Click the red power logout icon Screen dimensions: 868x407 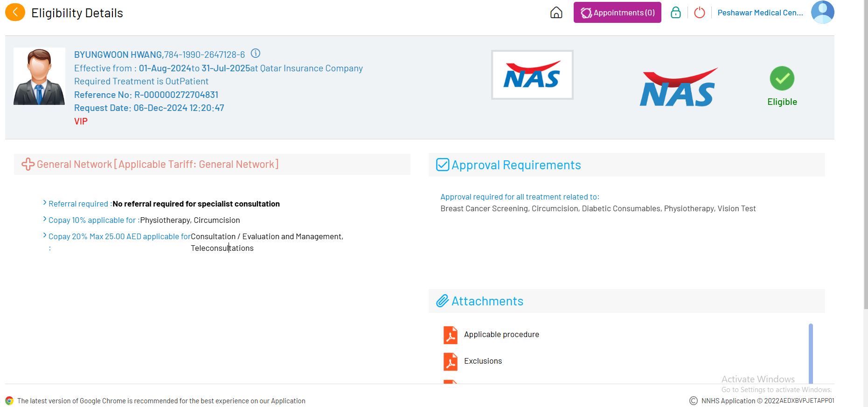[699, 13]
